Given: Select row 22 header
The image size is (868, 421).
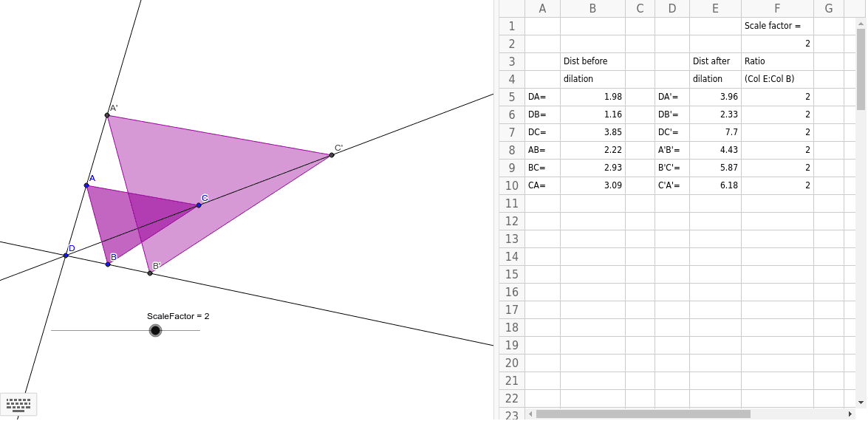Looking at the screenshot, I should 511,398.
